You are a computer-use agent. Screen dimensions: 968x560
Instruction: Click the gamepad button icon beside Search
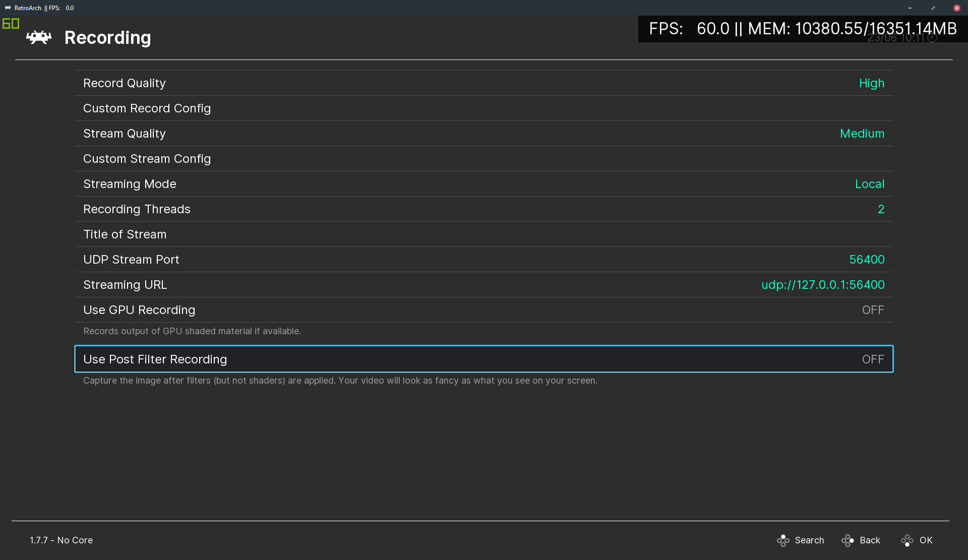tap(783, 540)
